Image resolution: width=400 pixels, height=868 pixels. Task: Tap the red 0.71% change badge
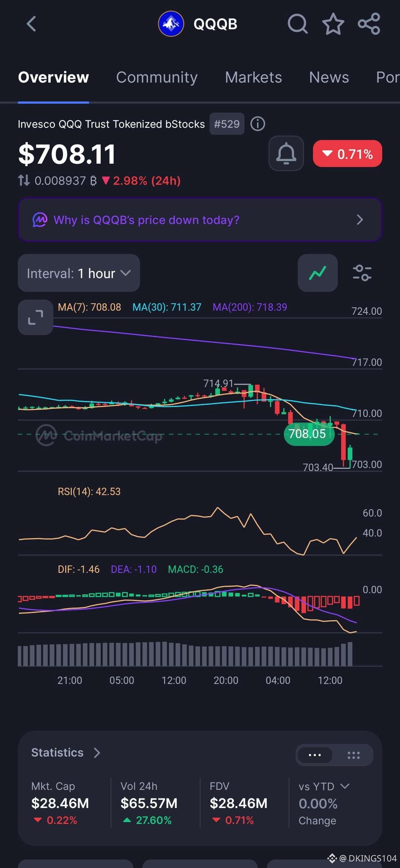click(347, 154)
